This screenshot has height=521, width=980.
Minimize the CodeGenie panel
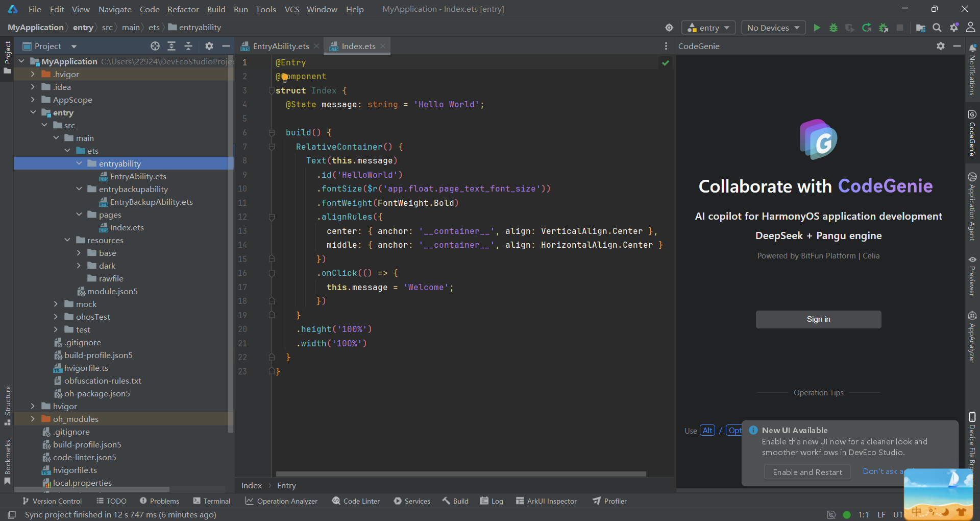(x=957, y=46)
